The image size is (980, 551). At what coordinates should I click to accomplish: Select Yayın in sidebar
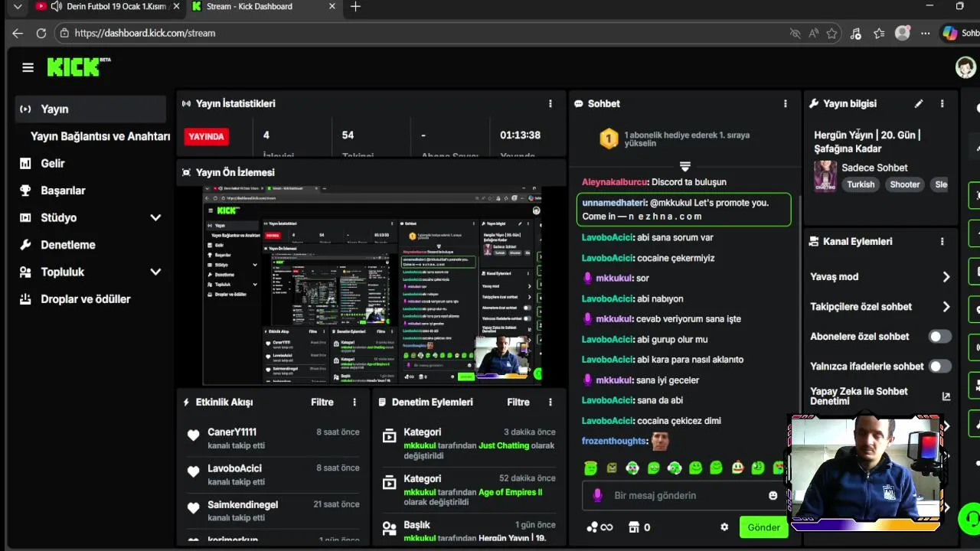click(91, 109)
